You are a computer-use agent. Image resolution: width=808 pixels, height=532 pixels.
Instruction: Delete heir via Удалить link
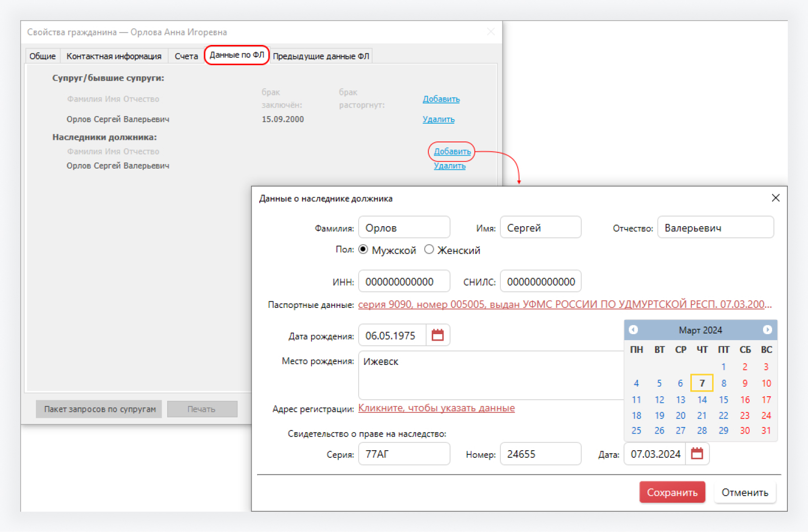point(449,166)
